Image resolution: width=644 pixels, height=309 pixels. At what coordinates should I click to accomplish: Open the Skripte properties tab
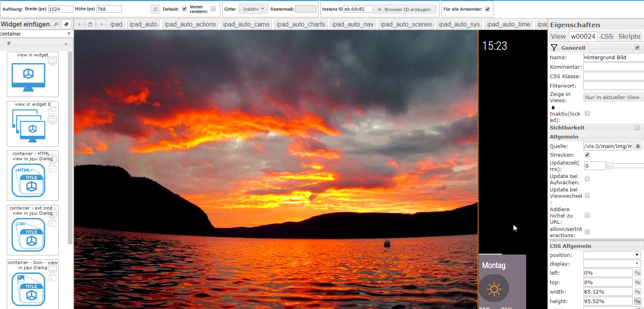tap(629, 36)
